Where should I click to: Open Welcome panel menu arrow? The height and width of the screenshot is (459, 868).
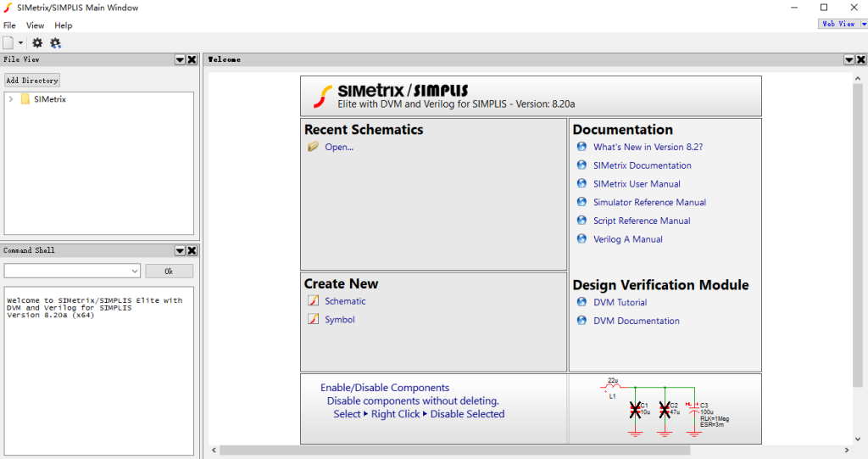(x=849, y=60)
